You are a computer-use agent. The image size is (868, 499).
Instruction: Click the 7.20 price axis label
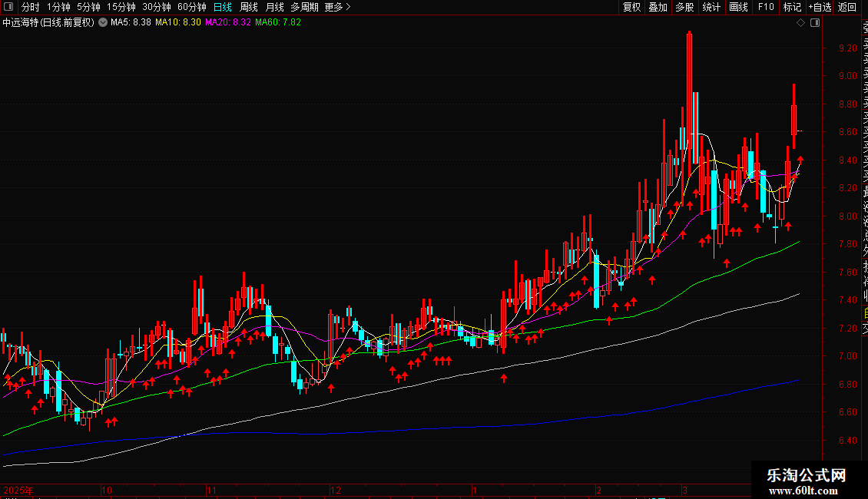pyautogui.click(x=847, y=329)
